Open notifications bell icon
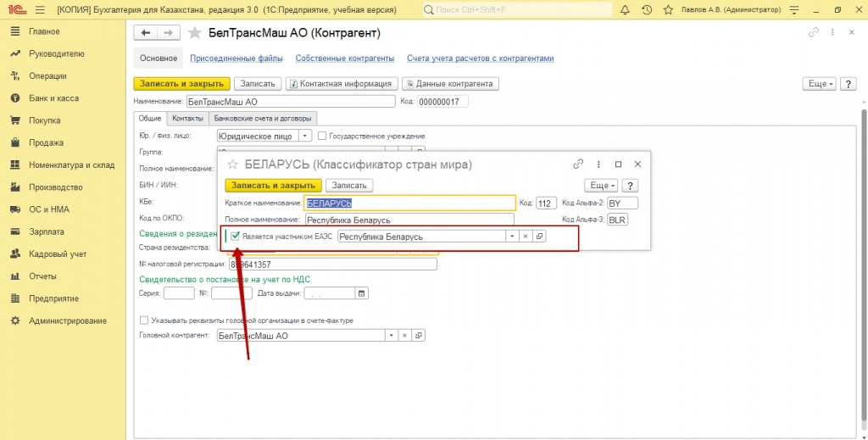The width and height of the screenshot is (868, 440). (x=626, y=10)
